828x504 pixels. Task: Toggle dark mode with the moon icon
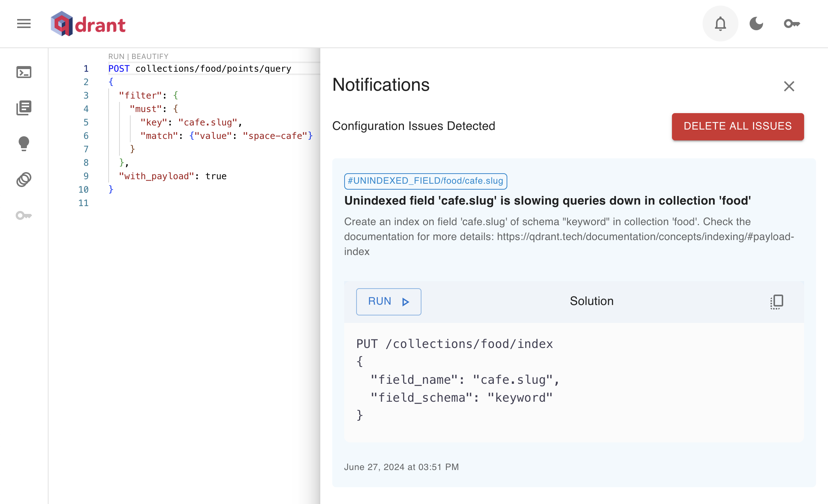(756, 23)
